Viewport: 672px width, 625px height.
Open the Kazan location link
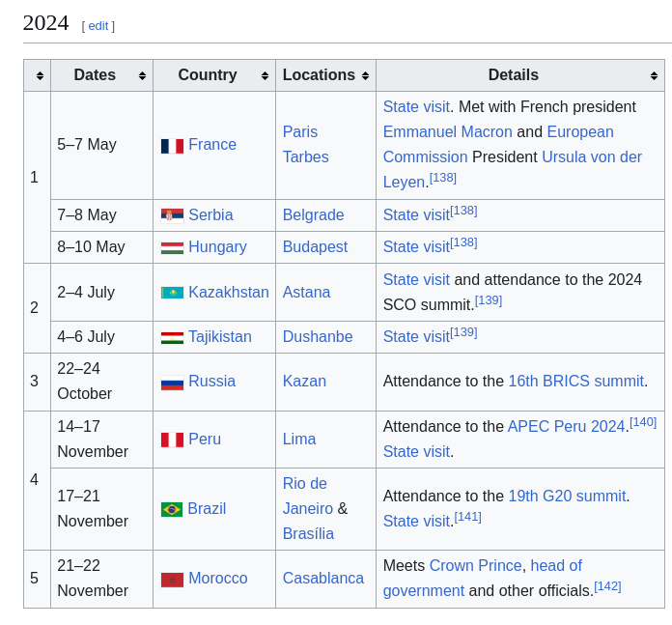pos(304,382)
